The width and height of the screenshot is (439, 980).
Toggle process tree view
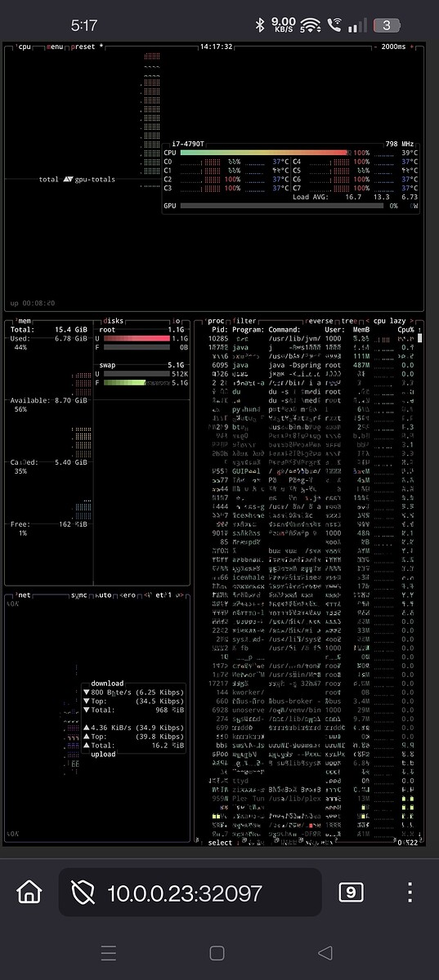tap(349, 321)
